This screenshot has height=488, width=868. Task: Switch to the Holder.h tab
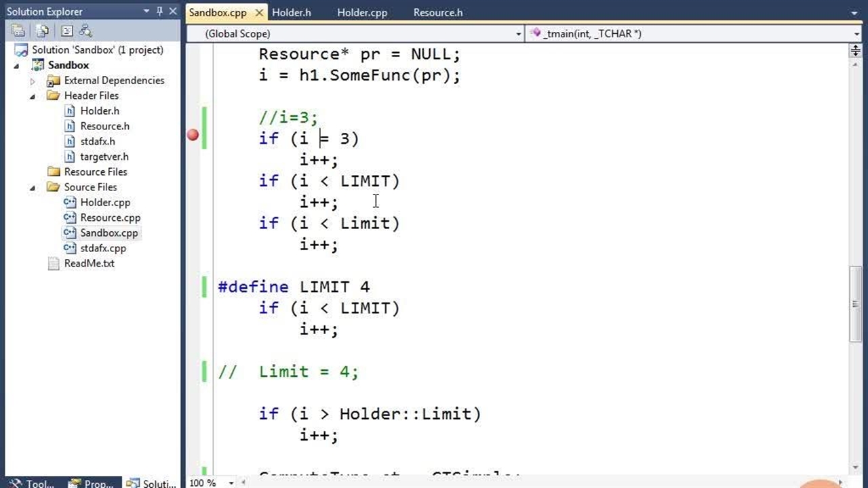pyautogui.click(x=291, y=13)
